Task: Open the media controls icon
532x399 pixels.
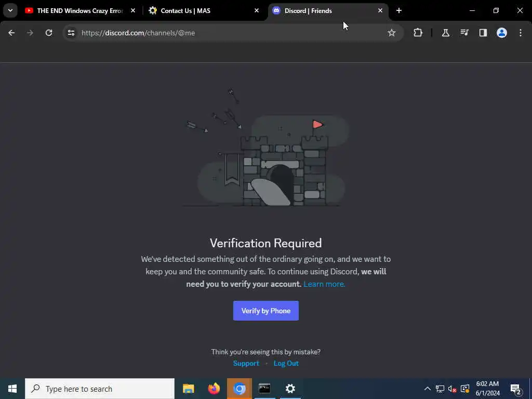Action: tap(464, 33)
